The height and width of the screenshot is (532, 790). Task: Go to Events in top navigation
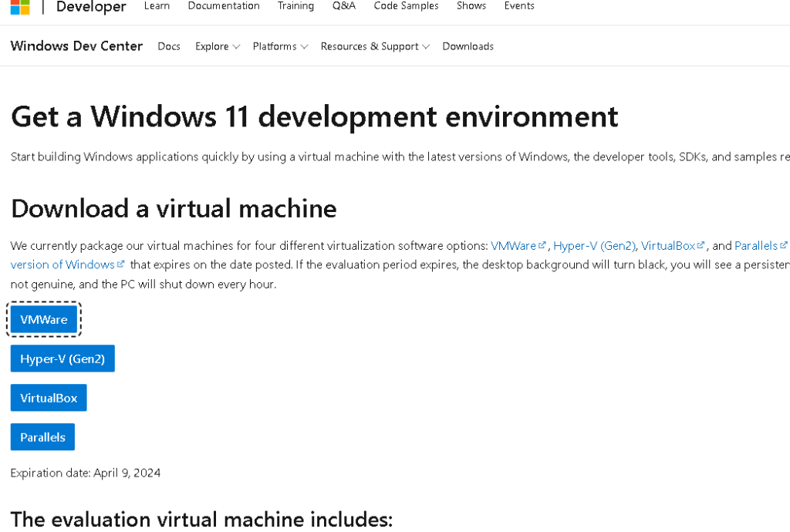coord(519,6)
